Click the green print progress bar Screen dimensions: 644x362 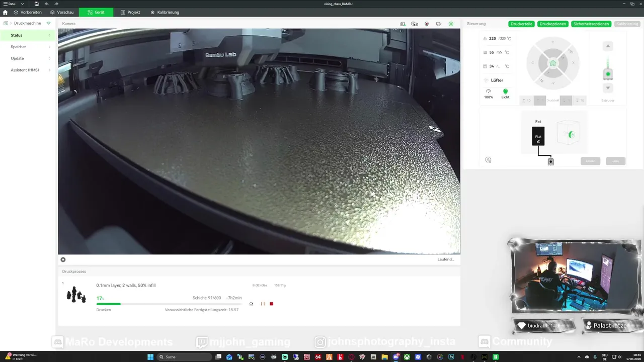point(169,304)
